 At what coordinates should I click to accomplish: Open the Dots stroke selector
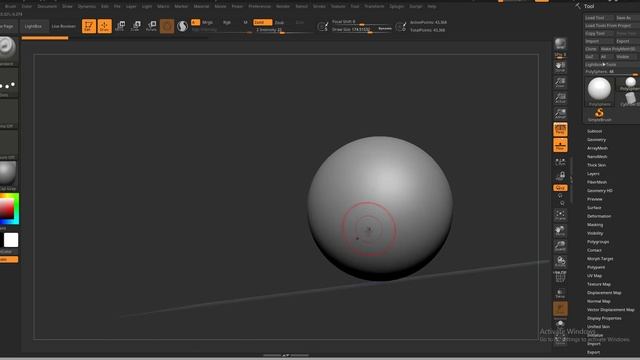(x=8, y=83)
